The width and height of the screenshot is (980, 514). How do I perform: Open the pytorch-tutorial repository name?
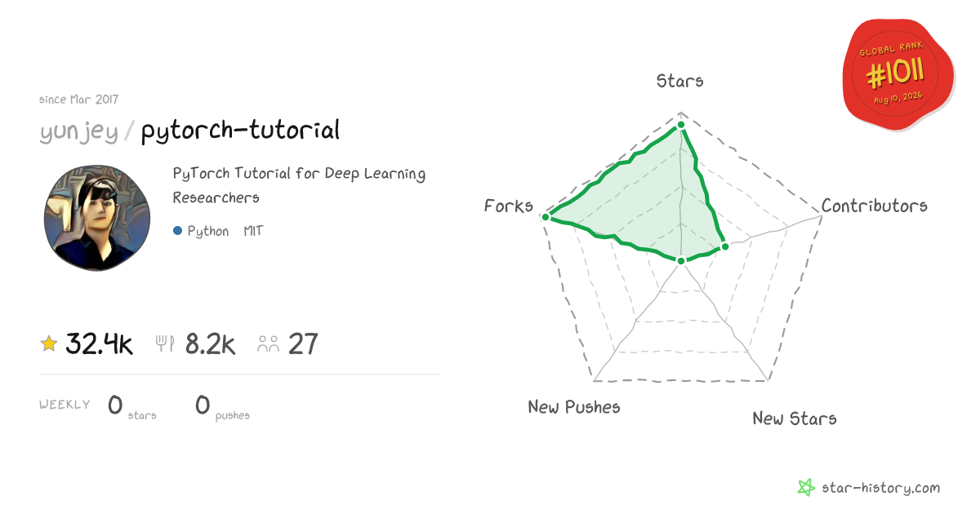(x=240, y=131)
